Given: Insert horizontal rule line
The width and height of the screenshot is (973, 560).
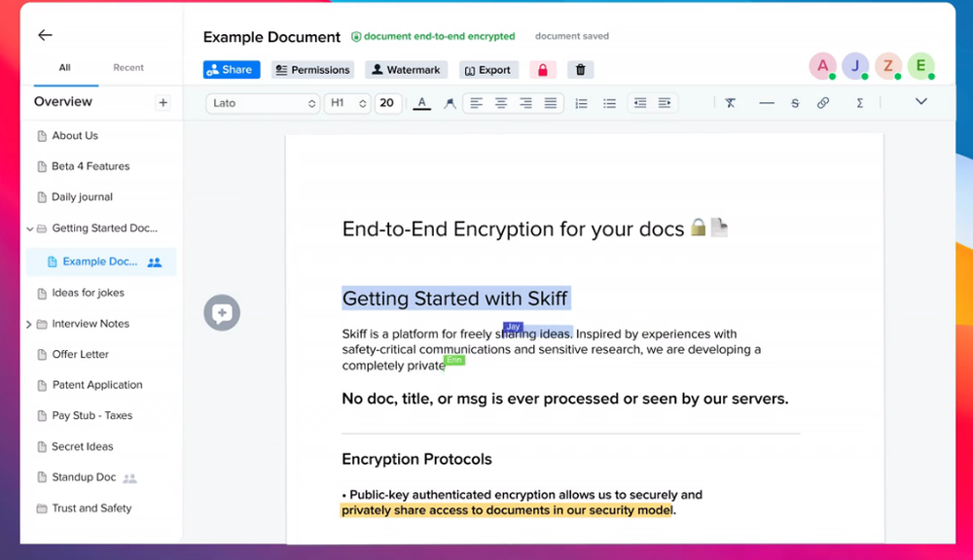Looking at the screenshot, I should click(767, 103).
